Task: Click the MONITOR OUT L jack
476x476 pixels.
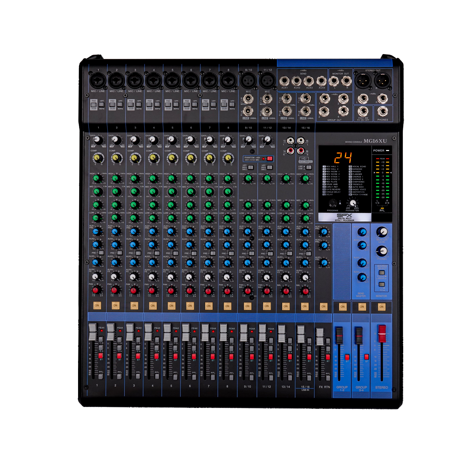Action: click(x=334, y=81)
